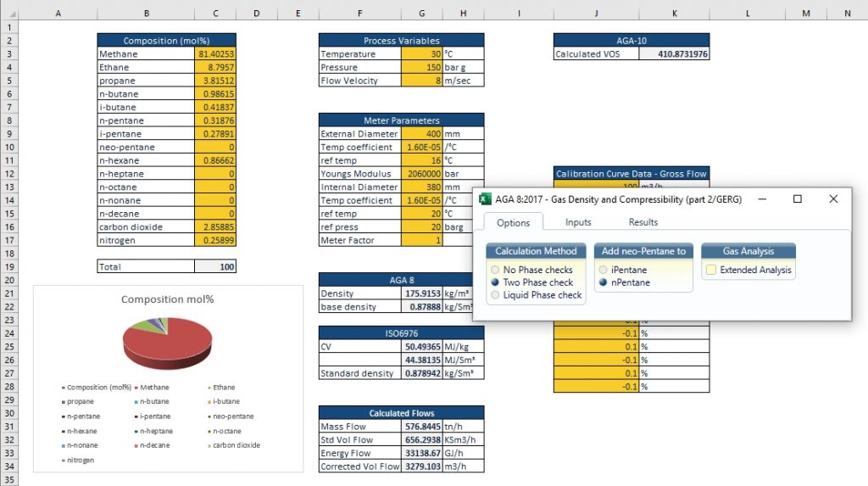Click the Meter Factor value 1 cell
This screenshot has width=868, height=486.
pyautogui.click(x=422, y=240)
